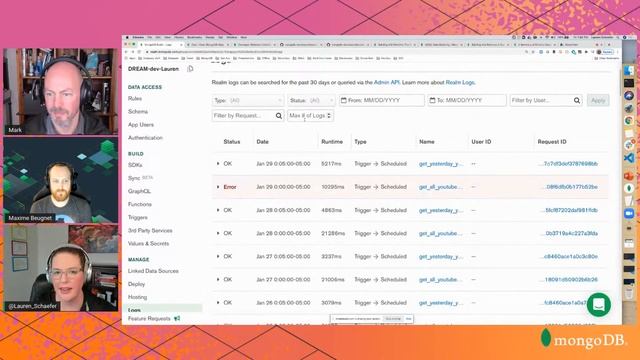Click the 5217ms runtime value
The height and width of the screenshot is (360, 640).
click(331, 164)
